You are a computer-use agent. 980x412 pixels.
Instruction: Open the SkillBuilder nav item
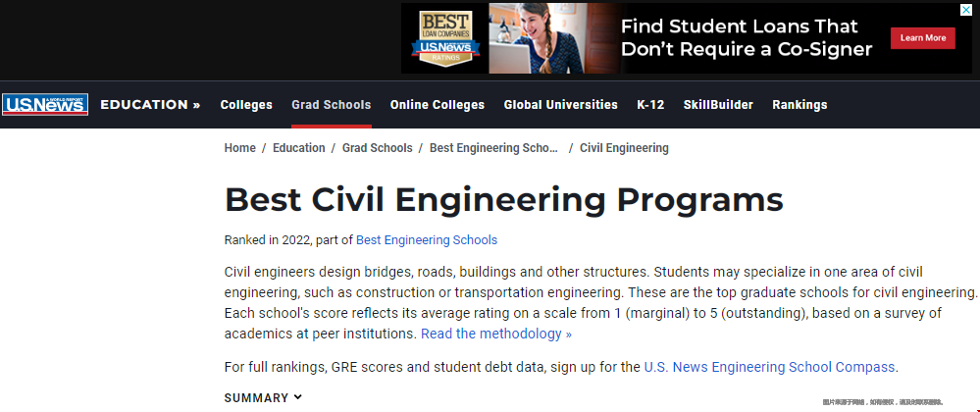(x=718, y=104)
